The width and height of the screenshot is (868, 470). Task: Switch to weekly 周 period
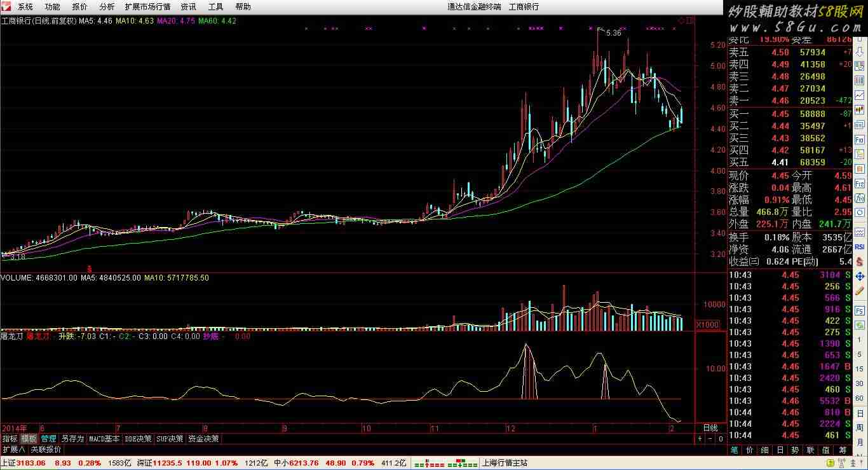coord(860,429)
